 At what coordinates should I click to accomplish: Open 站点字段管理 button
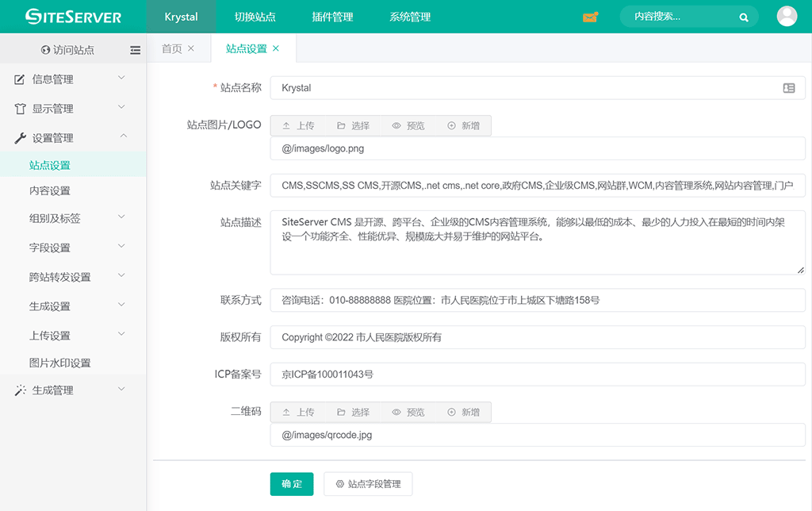pos(368,484)
